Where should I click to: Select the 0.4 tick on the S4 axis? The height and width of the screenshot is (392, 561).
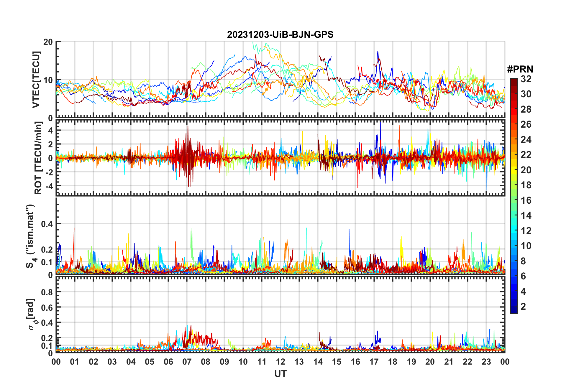coord(47,224)
